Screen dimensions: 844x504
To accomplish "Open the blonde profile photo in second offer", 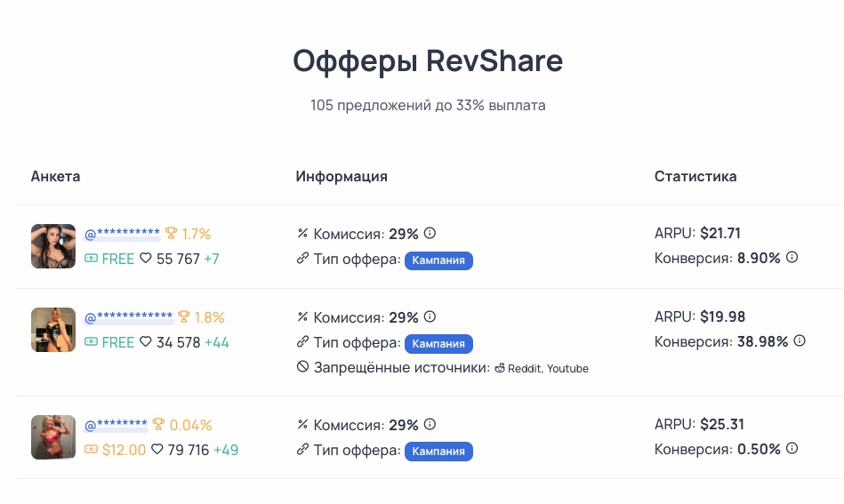I will (x=53, y=329).
